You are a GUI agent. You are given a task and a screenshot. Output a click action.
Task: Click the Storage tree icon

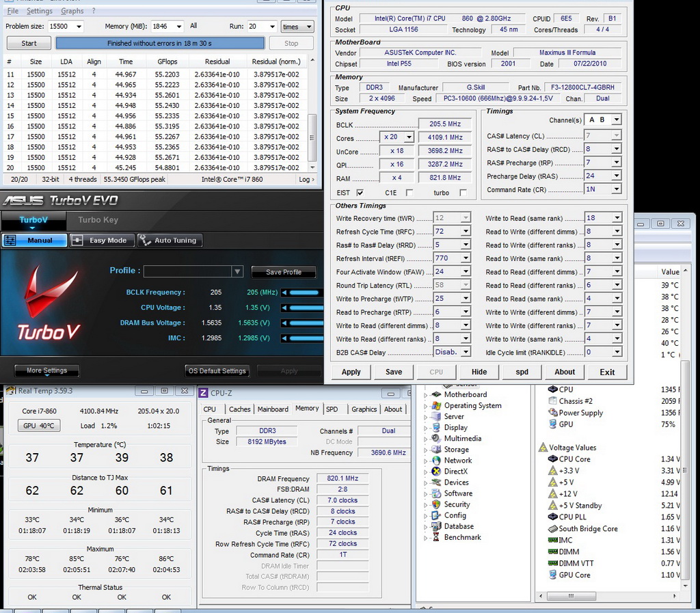tap(436, 449)
